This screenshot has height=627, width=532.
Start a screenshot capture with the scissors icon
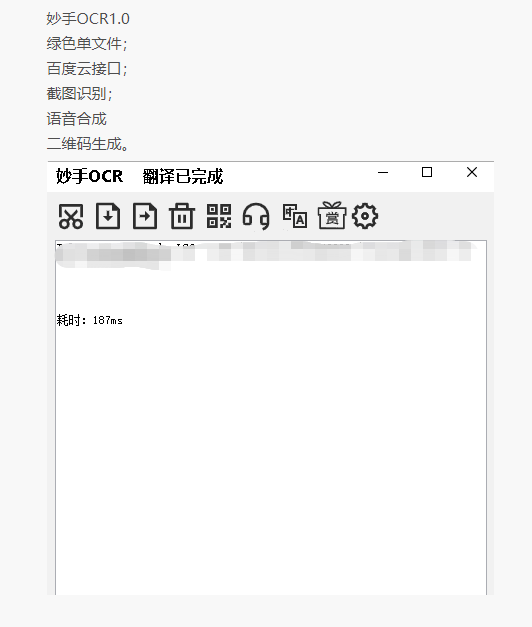[x=71, y=216]
